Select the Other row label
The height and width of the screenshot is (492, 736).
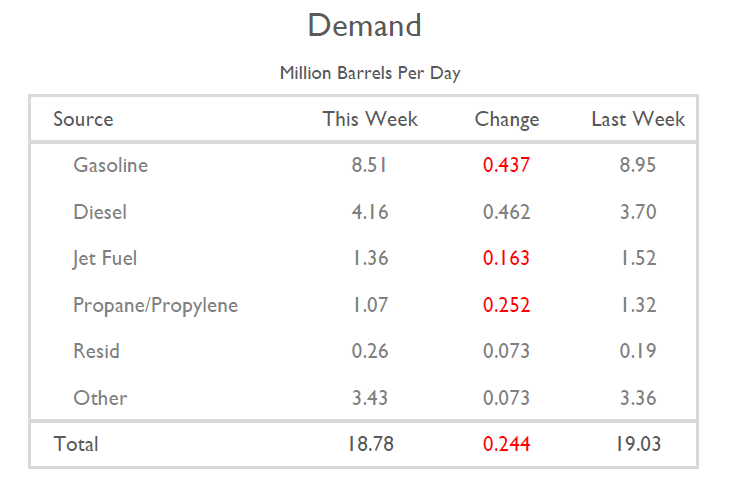[100, 398]
